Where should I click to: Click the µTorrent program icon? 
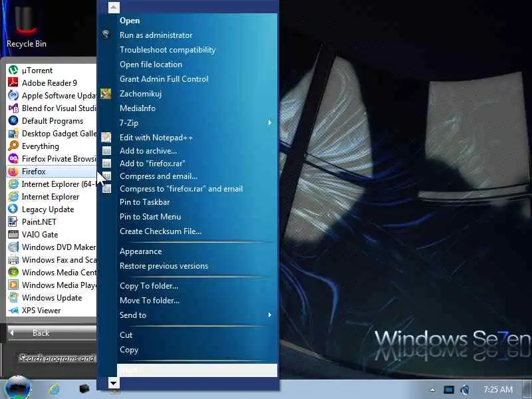pyautogui.click(x=13, y=70)
